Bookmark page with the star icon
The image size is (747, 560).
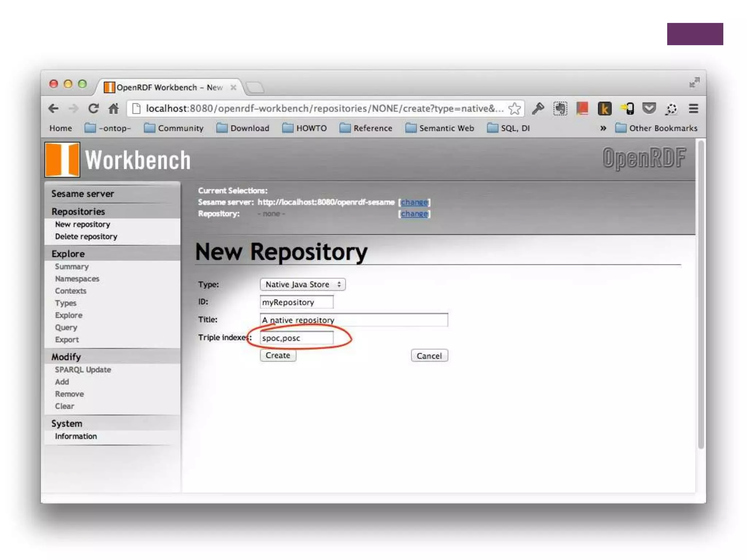tap(514, 109)
